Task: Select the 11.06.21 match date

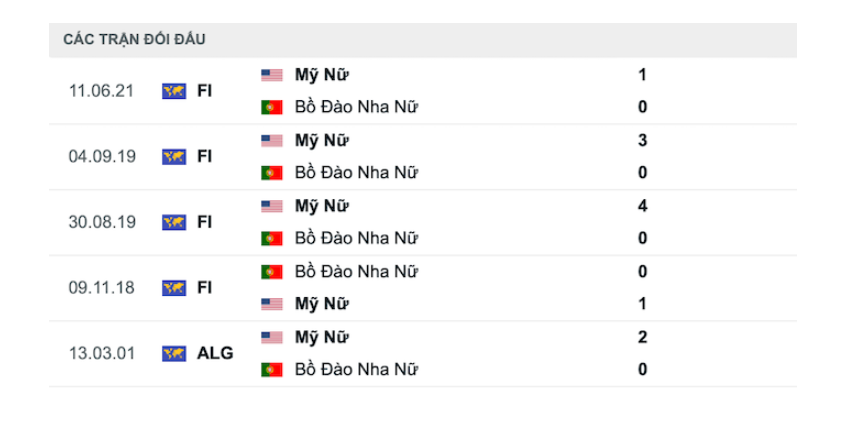Action: coord(101,91)
